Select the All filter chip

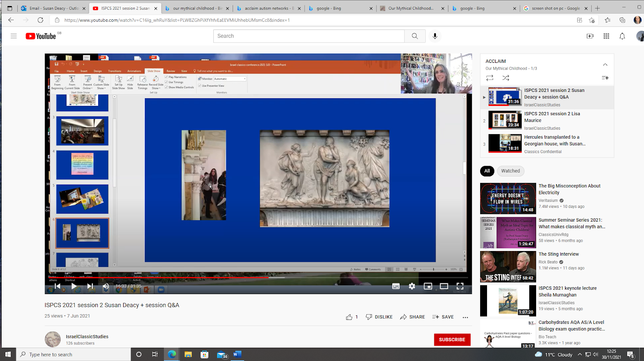click(x=487, y=171)
